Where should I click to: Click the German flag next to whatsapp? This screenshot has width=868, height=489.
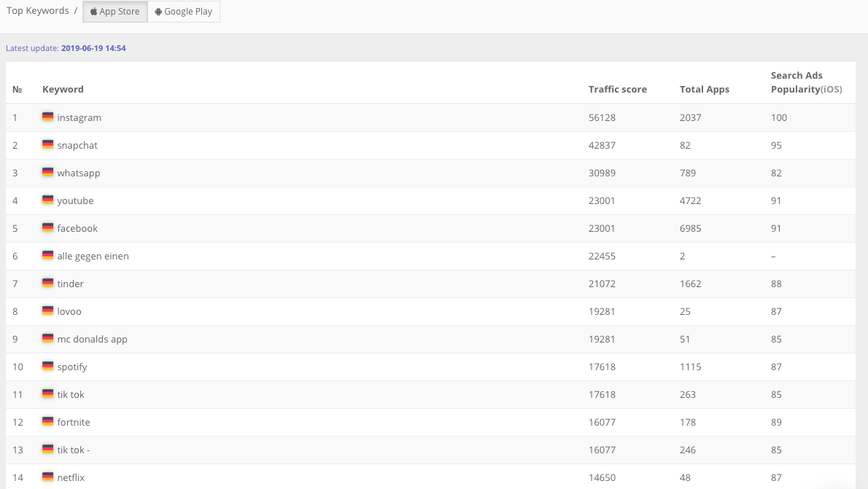tap(47, 172)
